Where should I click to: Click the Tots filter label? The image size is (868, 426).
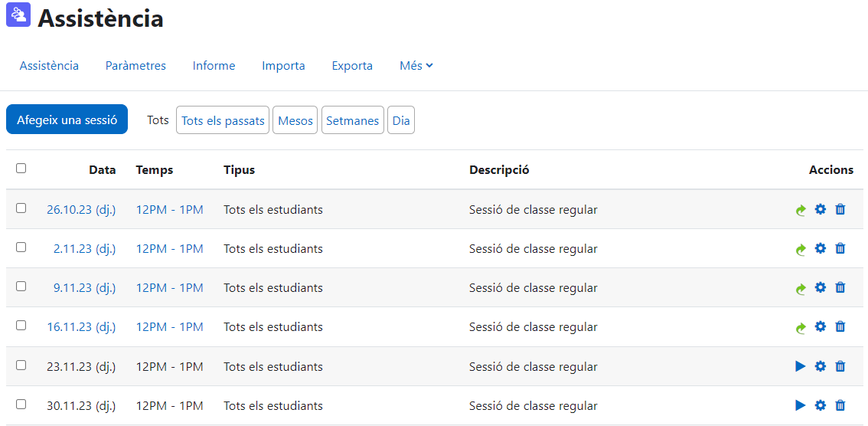click(x=158, y=120)
